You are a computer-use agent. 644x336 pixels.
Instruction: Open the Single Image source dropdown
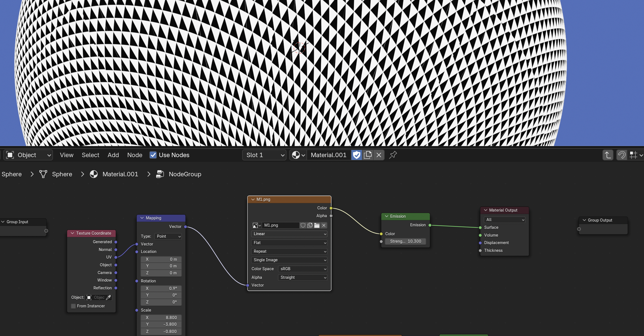point(289,260)
